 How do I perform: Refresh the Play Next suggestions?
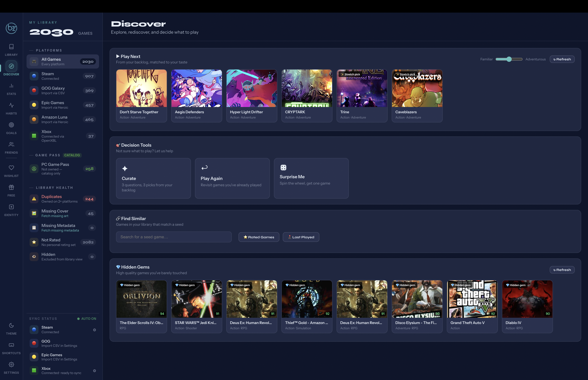pyautogui.click(x=562, y=59)
